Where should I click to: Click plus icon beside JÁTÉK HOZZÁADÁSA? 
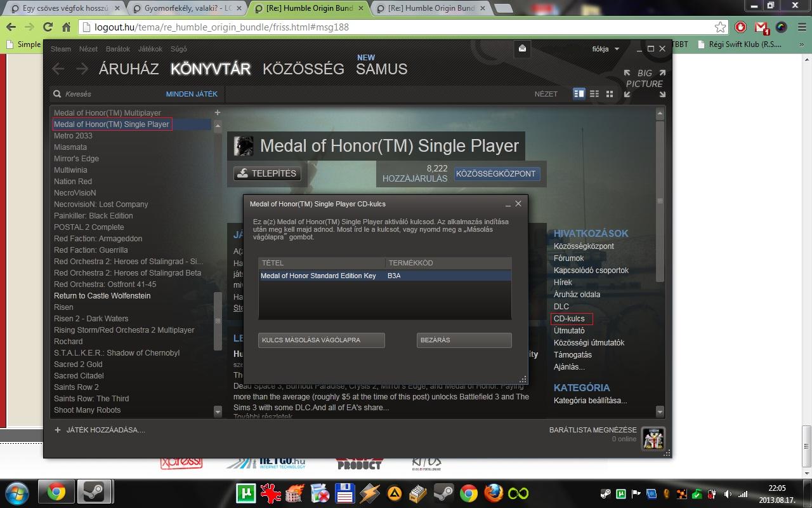tap(58, 430)
